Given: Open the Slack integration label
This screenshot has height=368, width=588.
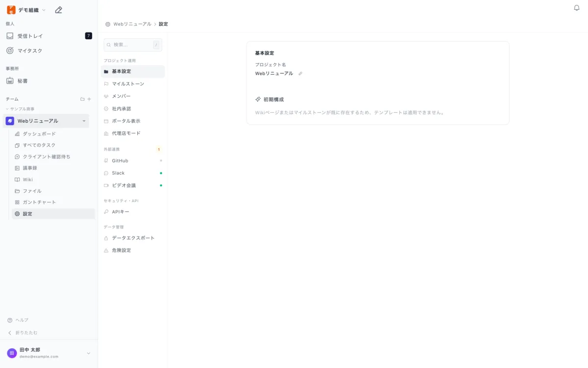Looking at the screenshot, I should pyautogui.click(x=118, y=173).
